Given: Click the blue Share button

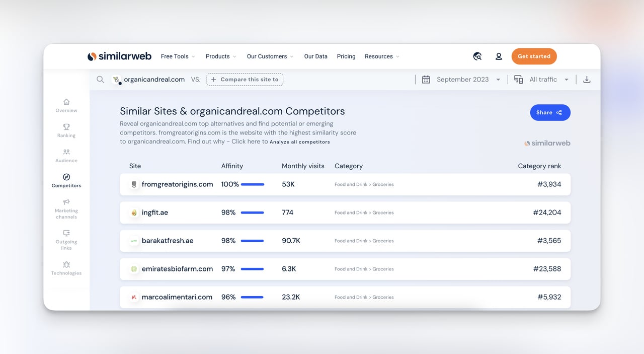Looking at the screenshot, I should pos(550,113).
